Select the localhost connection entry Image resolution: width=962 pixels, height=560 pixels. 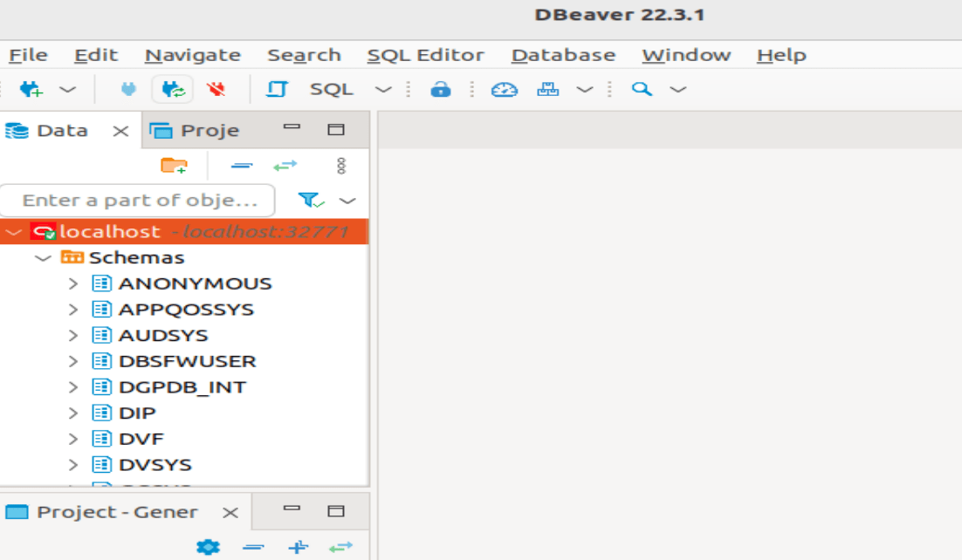point(109,231)
